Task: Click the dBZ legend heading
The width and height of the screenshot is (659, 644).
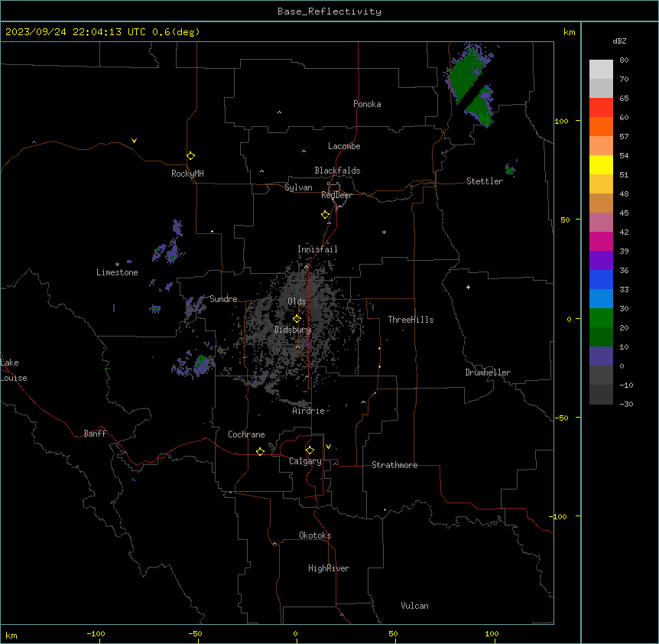Action: pos(619,41)
